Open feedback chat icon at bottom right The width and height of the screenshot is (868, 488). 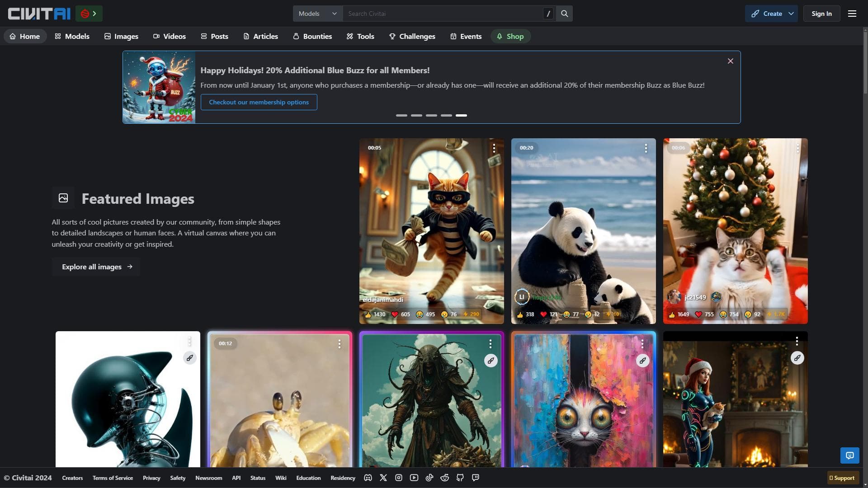[x=849, y=455]
